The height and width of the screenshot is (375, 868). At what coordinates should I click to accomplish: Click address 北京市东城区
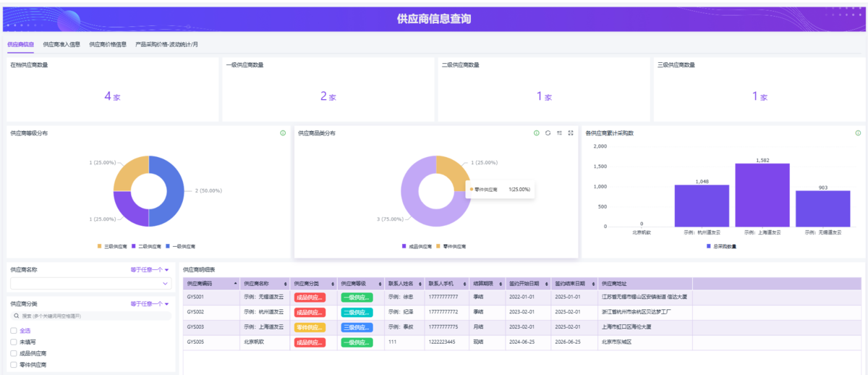pos(617,342)
